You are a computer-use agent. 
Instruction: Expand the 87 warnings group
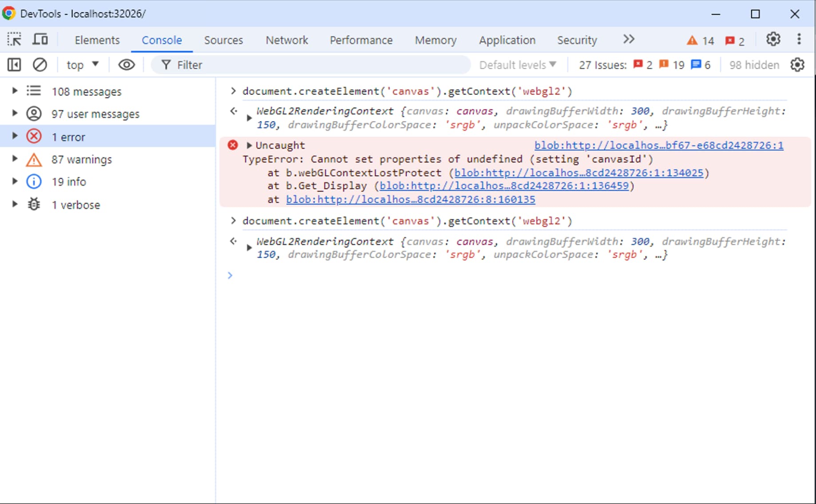tap(15, 159)
